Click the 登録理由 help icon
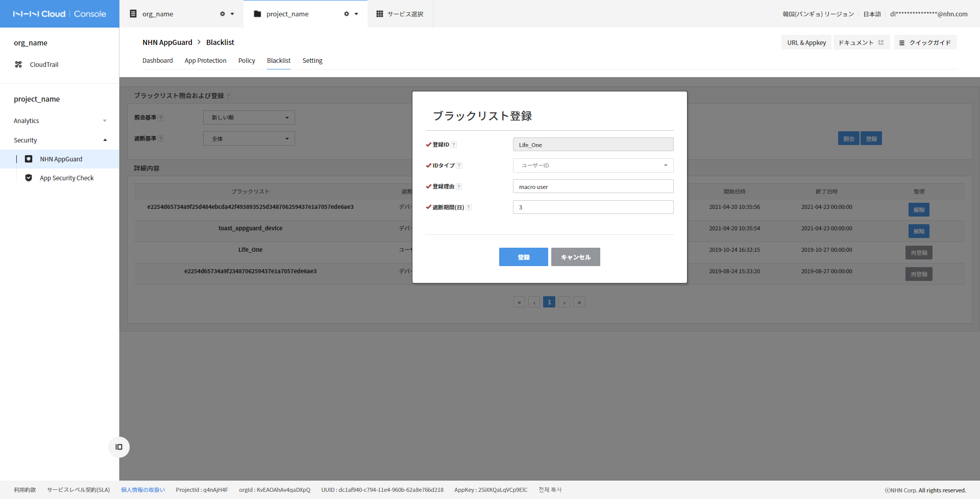The image size is (980, 499). 459,186
